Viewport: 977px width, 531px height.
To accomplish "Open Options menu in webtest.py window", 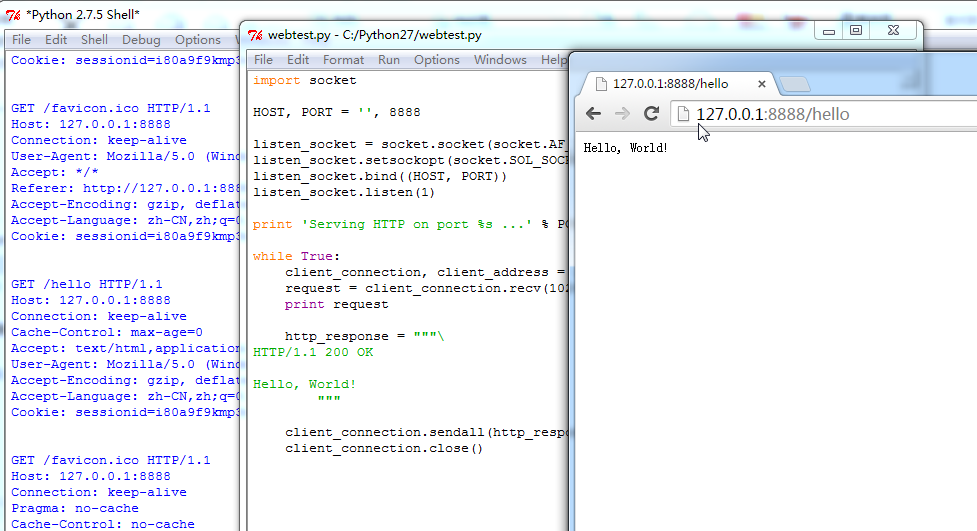I will (437, 59).
